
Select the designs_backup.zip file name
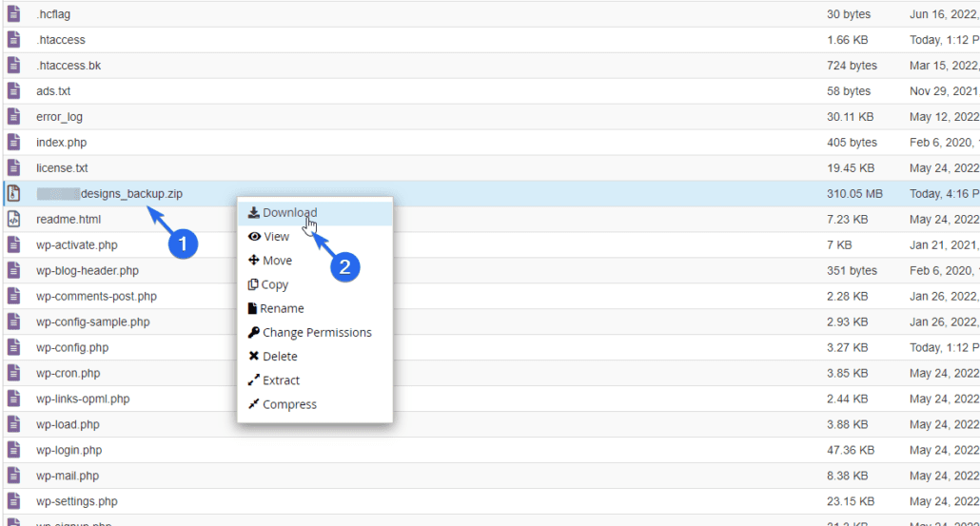[109, 194]
